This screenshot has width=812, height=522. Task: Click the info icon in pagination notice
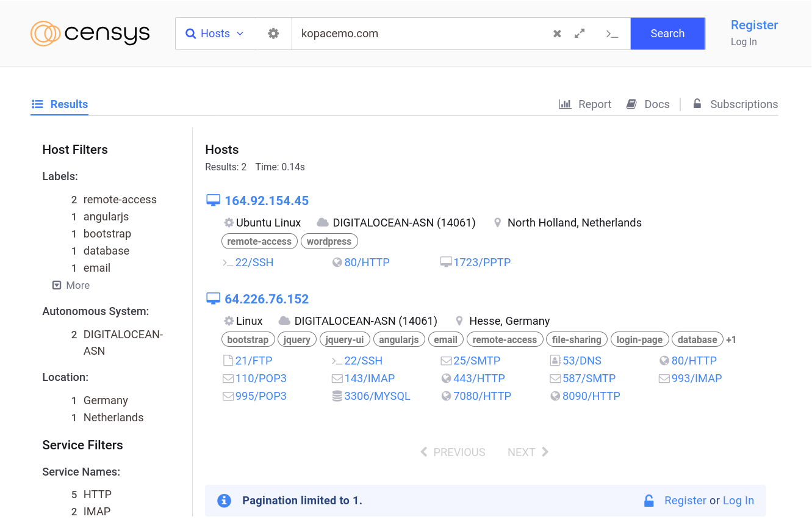click(225, 501)
